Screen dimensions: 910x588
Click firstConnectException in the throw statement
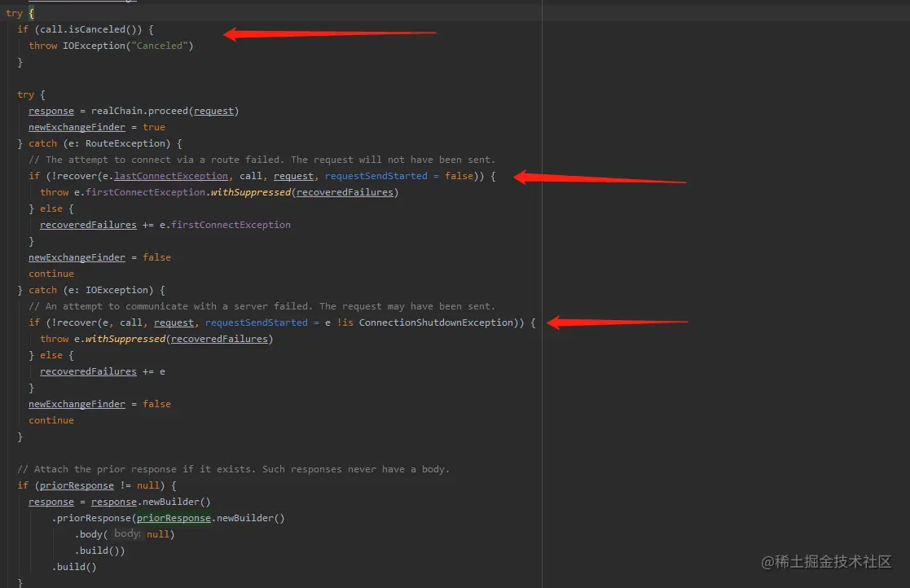coord(145,192)
